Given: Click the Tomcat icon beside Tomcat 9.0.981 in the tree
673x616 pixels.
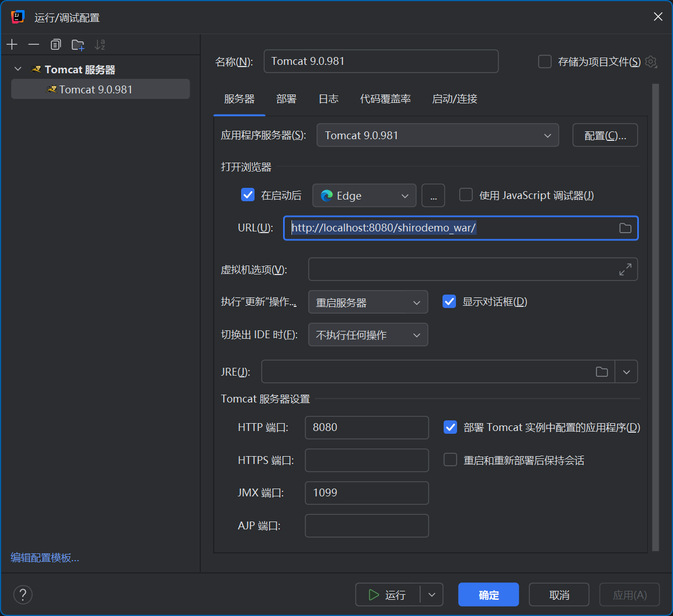Looking at the screenshot, I should tap(51, 89).
